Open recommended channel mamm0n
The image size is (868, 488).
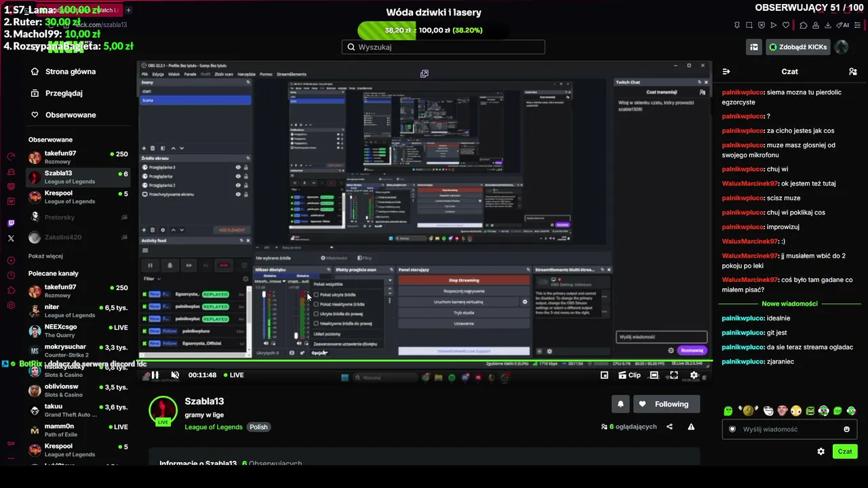tap(77, 430)
